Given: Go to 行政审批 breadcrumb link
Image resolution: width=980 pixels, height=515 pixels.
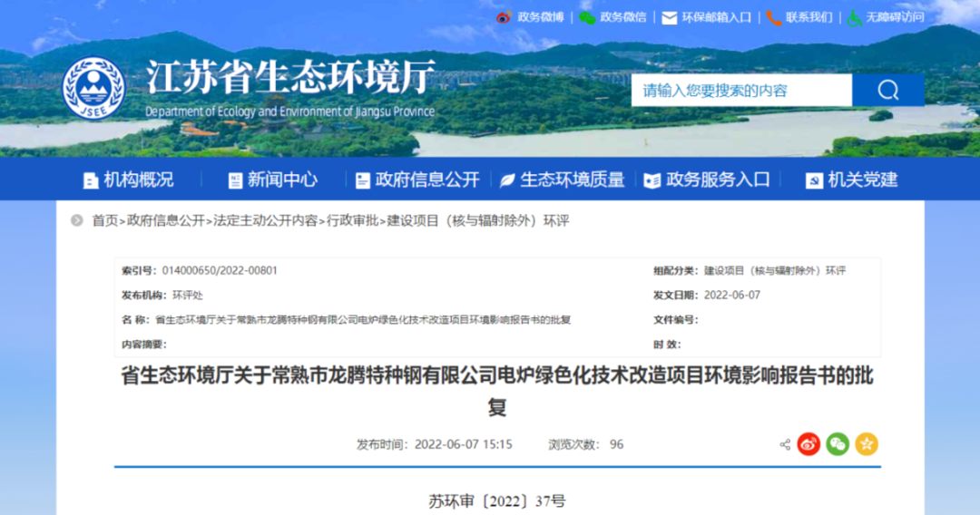Looking at the screenshot, I should (352, 220).
